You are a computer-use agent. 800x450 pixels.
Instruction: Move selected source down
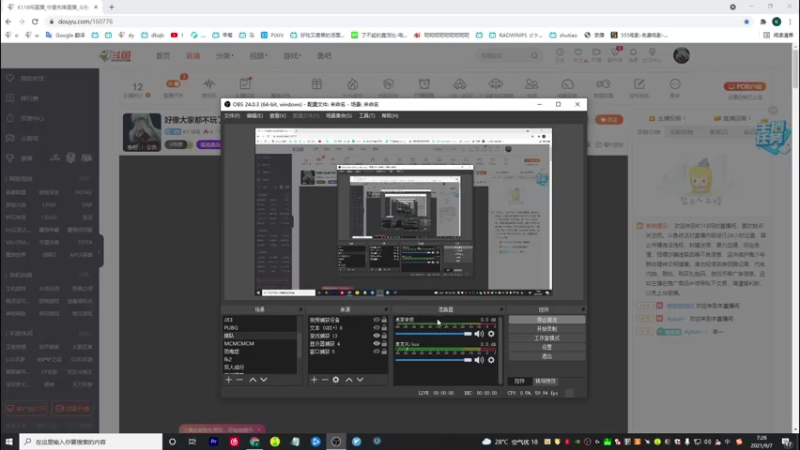pyautogui.click(x=360, y=380)
